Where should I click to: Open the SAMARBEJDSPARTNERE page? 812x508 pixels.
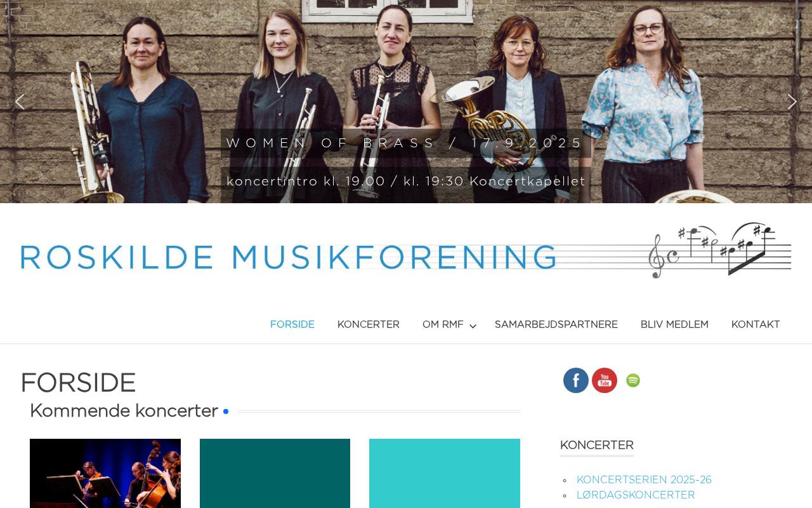coord(556,324)
